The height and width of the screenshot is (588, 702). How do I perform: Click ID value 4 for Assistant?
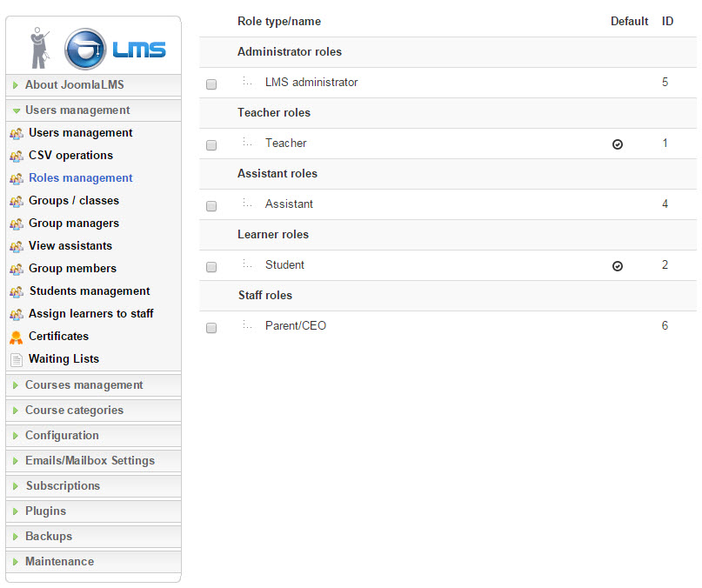[x=665, y=204]
